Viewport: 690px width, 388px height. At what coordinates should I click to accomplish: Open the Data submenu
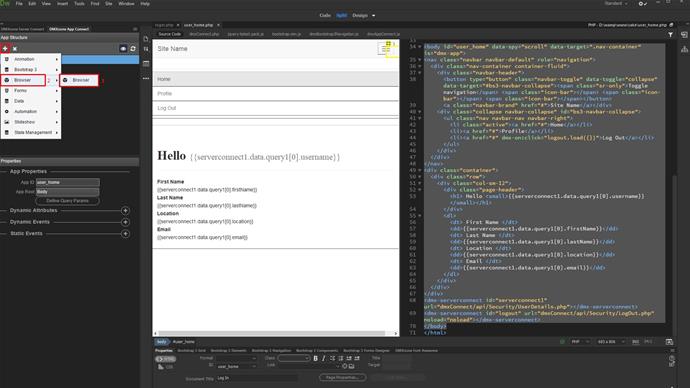coord(31,101)
